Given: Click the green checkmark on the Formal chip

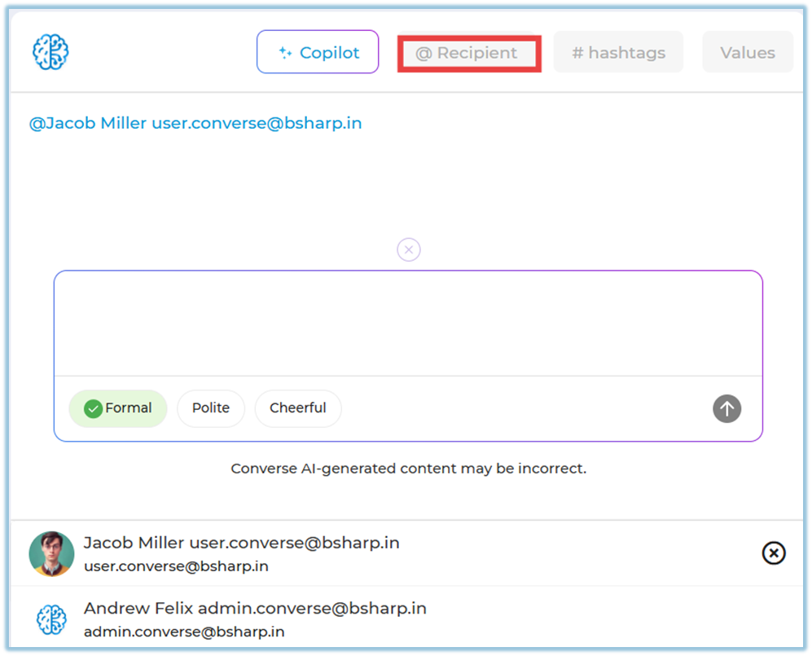Looking at the screenshot, I should (93, 408).
